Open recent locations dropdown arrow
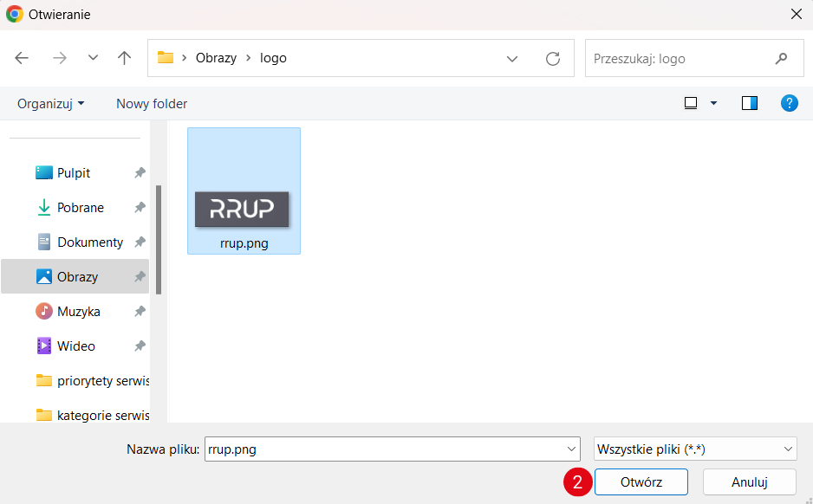This screenshot has height=504, width=813. [x=94, y=58]
